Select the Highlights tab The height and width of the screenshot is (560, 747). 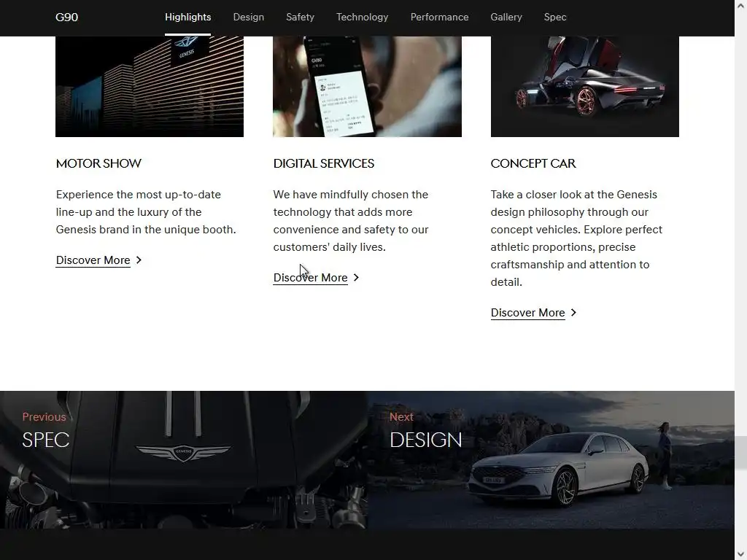pos(187,17)
